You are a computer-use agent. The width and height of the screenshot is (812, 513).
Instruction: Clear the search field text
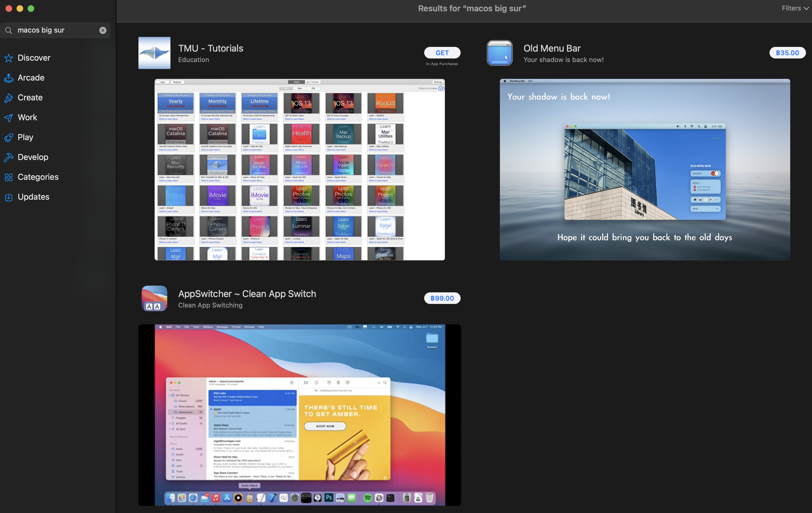coord(103,30)
